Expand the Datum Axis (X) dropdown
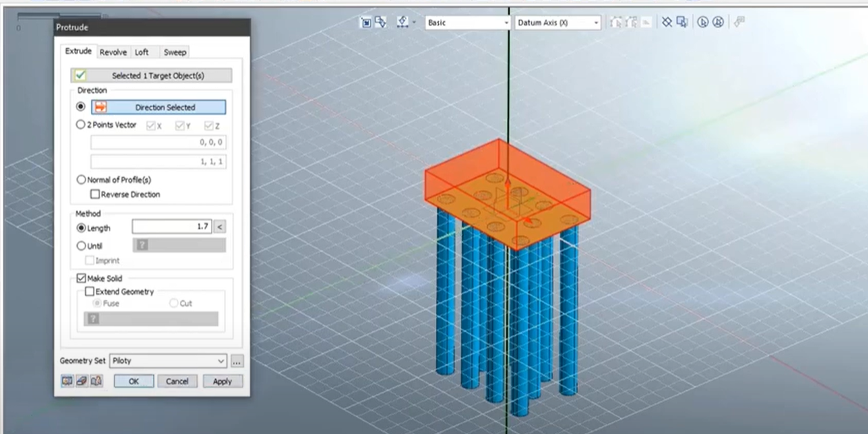868x434 pixels. pyautogui.click(x=557, y=23)
